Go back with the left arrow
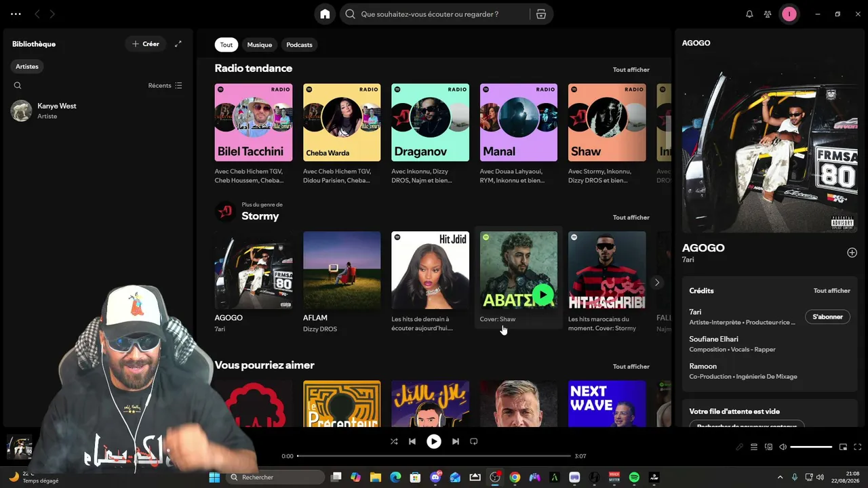868x488 pixels. coord(37,14)
